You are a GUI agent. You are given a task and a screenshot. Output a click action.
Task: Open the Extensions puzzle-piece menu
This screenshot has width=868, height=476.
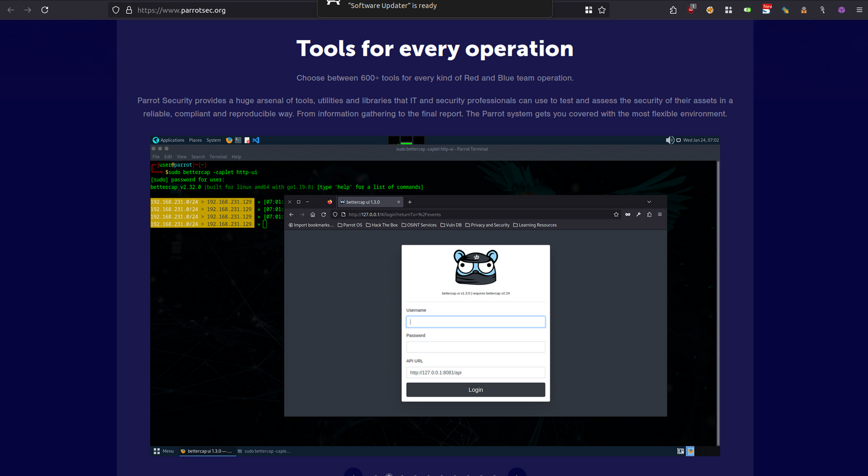tap(673, 10)
